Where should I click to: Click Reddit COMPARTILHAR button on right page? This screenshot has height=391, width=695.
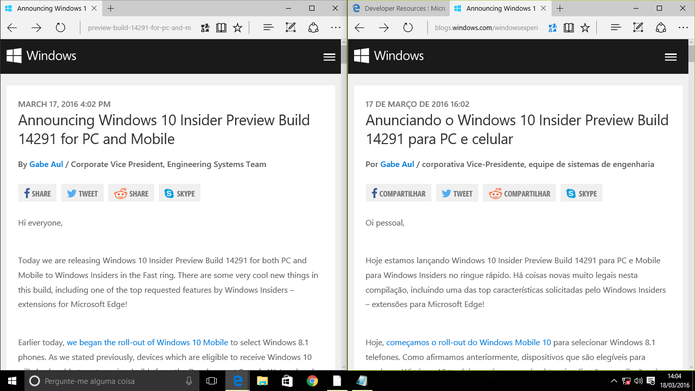(x=519, y=193)
